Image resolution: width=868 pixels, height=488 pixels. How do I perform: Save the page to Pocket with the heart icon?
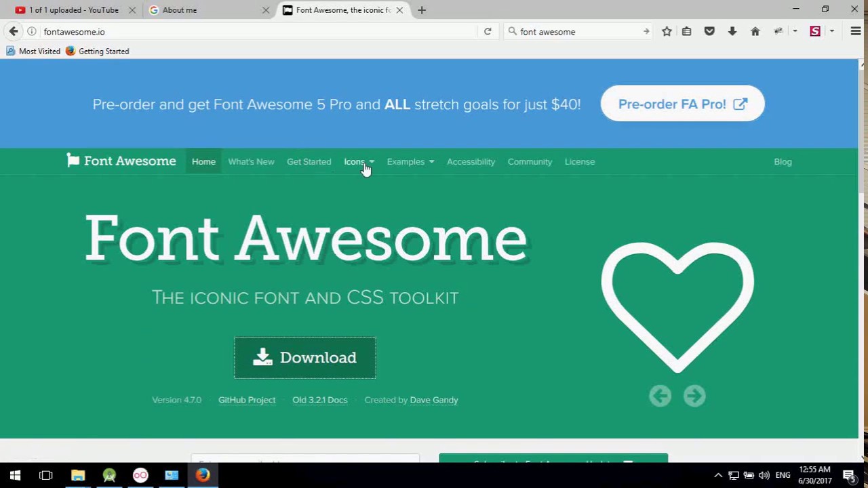click(709, 31)
